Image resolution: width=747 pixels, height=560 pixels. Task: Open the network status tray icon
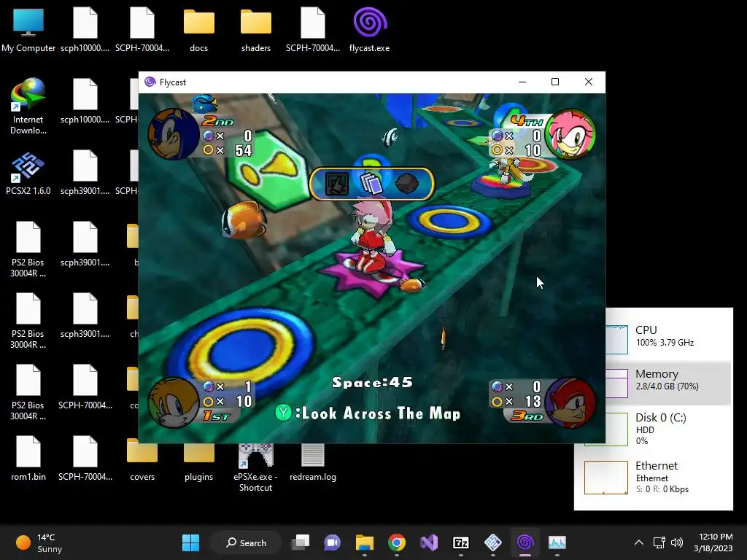pyautogui.click(x=659, y=542)
